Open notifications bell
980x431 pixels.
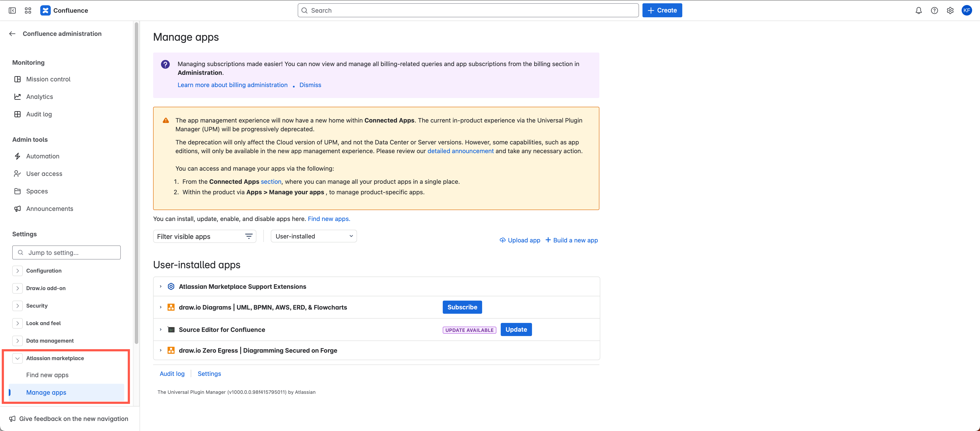click(918, 10)
